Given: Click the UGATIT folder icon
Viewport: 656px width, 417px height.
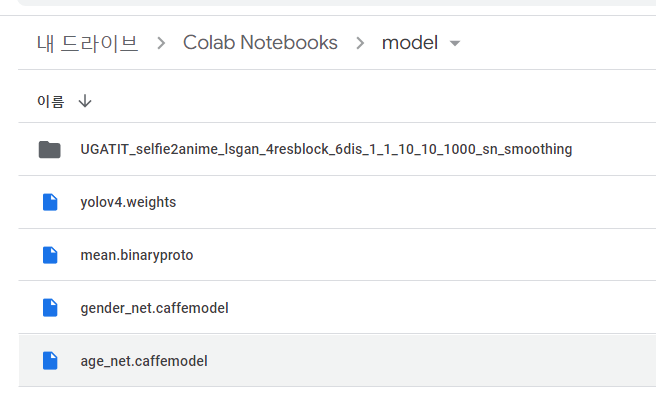Looking at the screenshot, I should 50,150.
